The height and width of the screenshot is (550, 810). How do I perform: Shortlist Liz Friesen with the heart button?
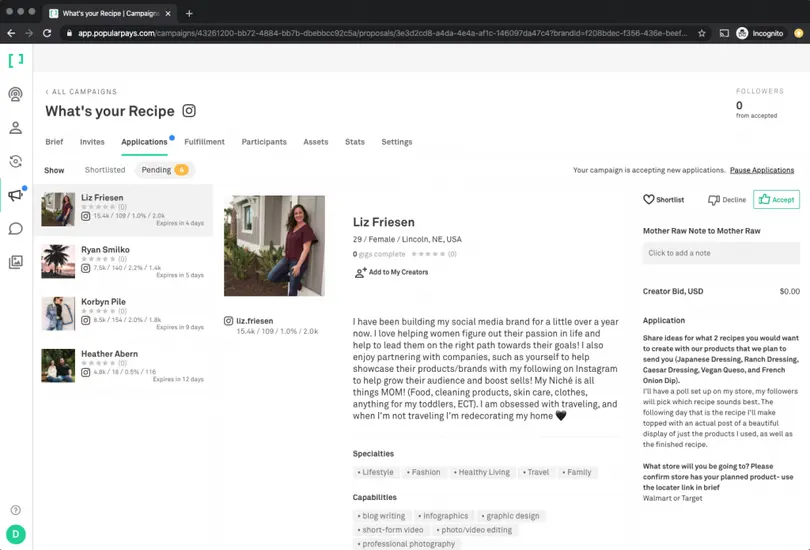[663, 200]
